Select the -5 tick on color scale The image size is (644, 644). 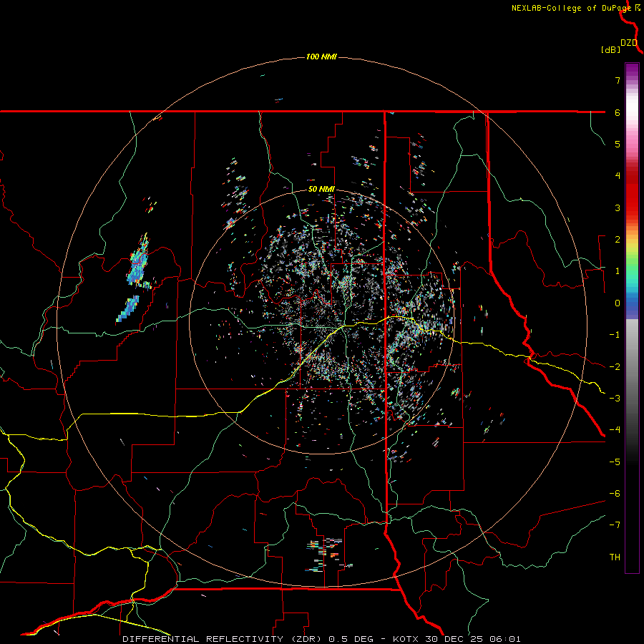click(615, 462)
